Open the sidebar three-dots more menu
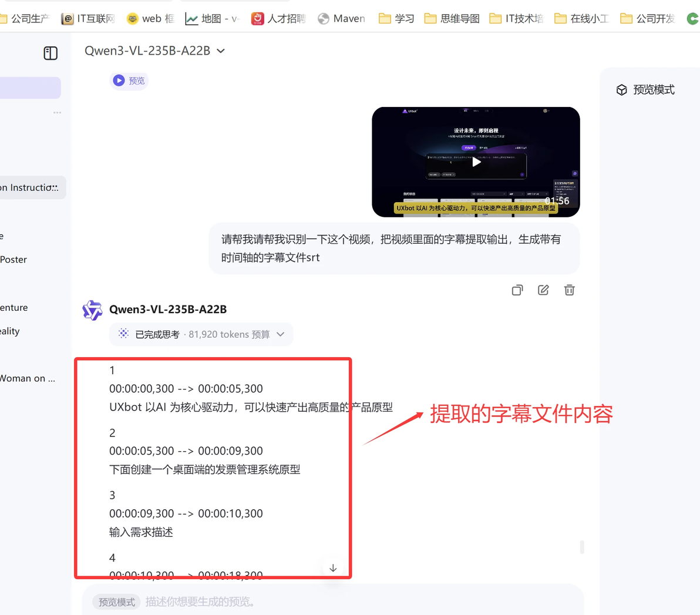 point(57,113)
